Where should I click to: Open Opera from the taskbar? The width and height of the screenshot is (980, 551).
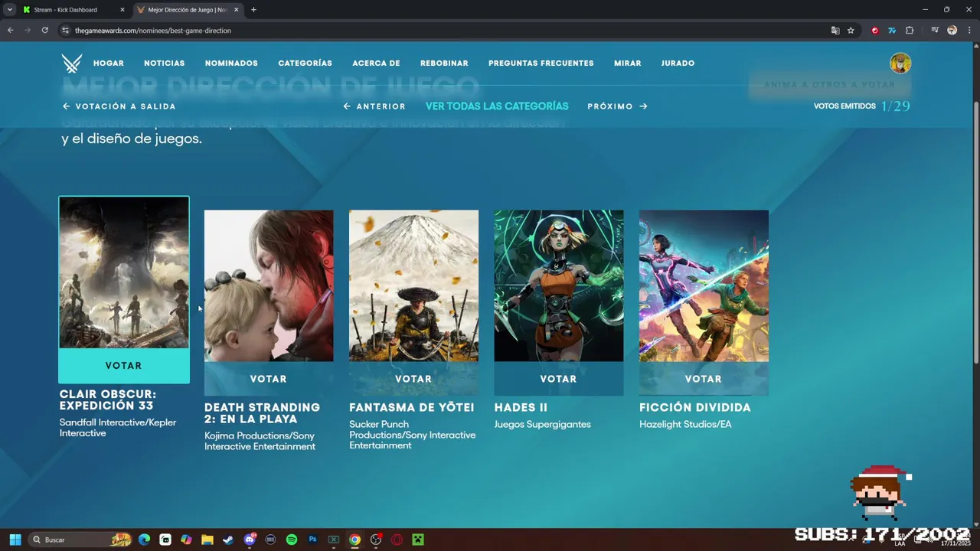(397, 540)
